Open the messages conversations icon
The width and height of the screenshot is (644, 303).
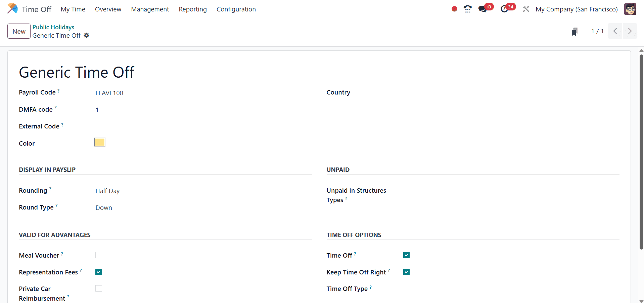click(482, 9)
